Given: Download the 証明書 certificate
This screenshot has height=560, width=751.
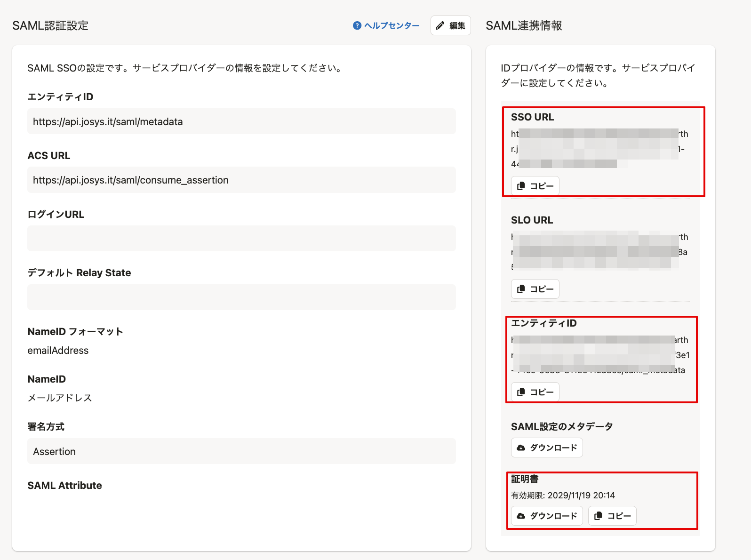Looking at the screenshot, I should [547, 516].
